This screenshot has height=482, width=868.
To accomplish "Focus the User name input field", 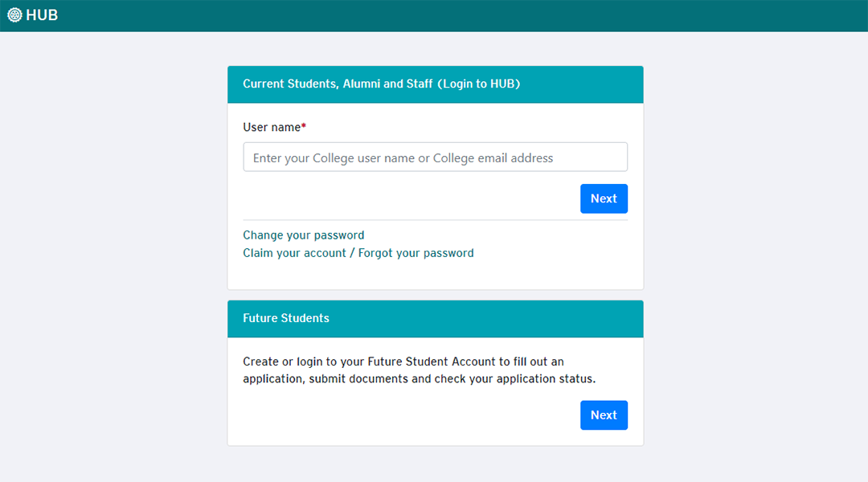I will click(435, 157).
